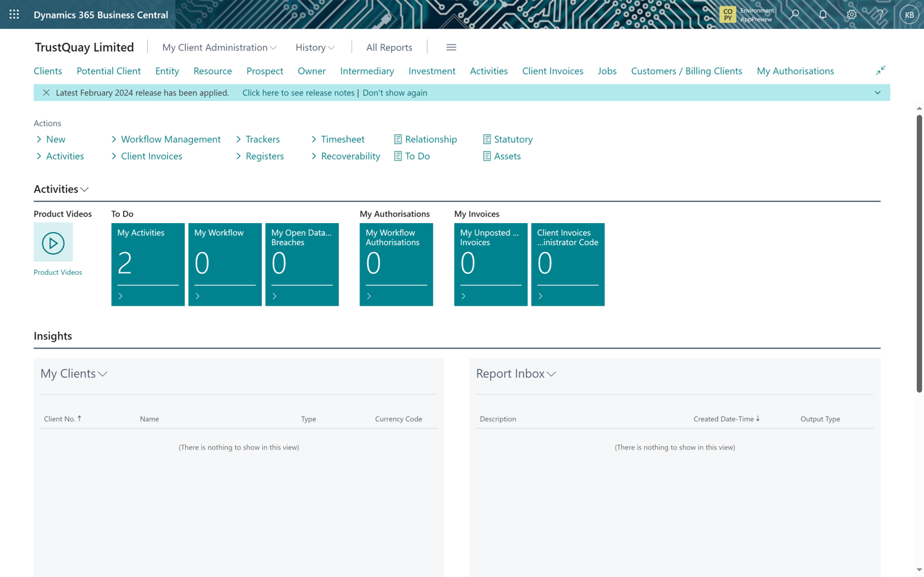Switch to the Jobs tab
Screen dimensions: 924x577
pos(607,71)
